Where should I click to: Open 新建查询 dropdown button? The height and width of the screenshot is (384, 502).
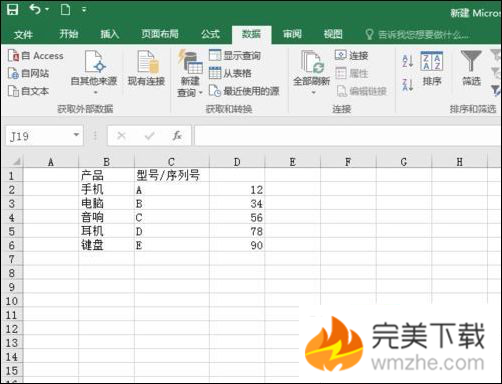click(190, 73)
